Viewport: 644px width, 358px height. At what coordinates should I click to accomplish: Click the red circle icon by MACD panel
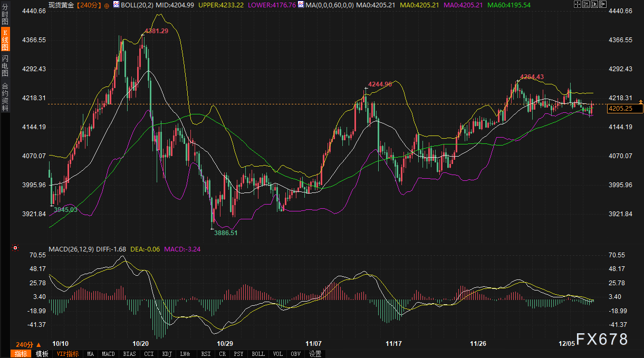coord(15,248)
